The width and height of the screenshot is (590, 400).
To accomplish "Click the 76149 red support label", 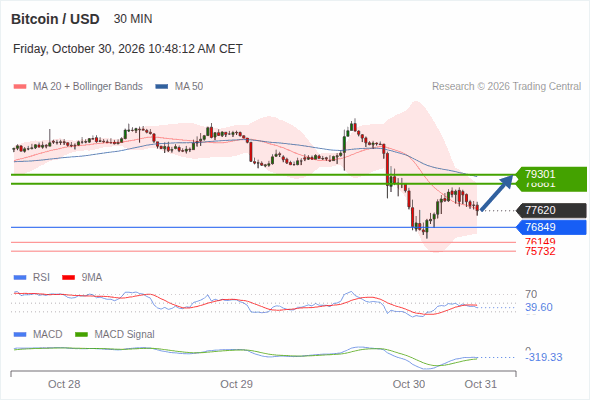I will [x=540, y=241].
